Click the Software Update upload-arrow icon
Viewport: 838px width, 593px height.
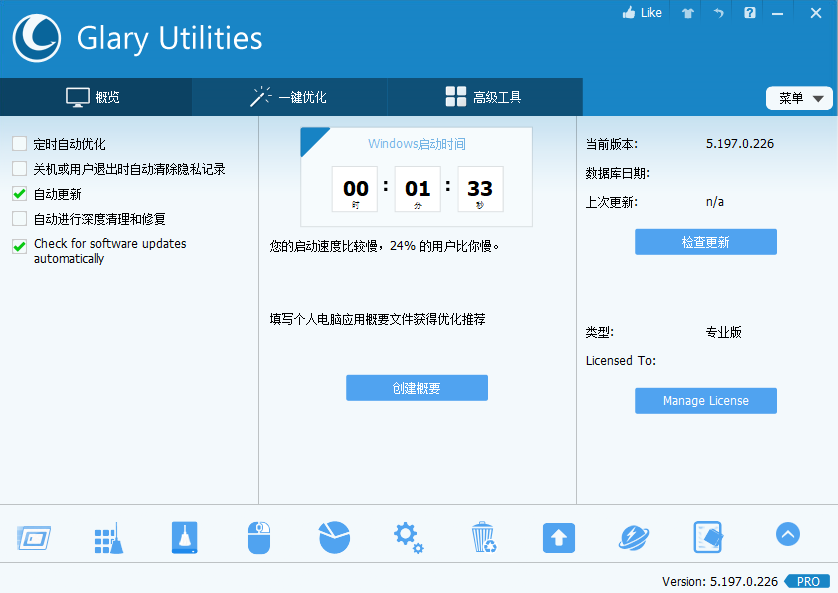coord(559,537)
